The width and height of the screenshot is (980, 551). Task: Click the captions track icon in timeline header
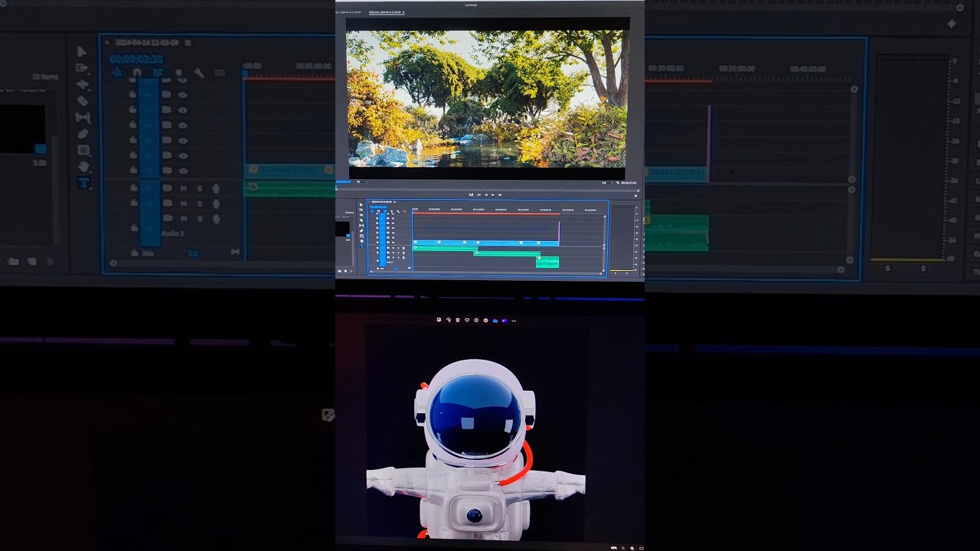click(x=405, y=211)
